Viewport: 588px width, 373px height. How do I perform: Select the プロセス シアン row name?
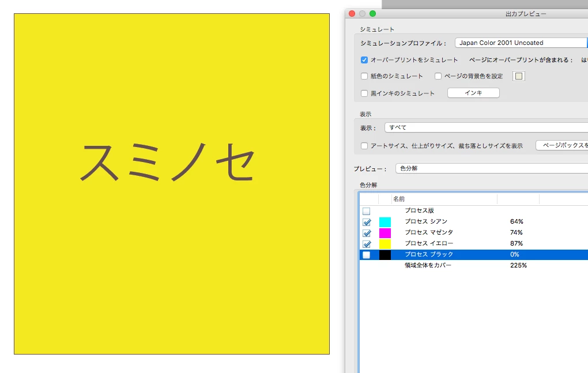click(x=426, y=221)
